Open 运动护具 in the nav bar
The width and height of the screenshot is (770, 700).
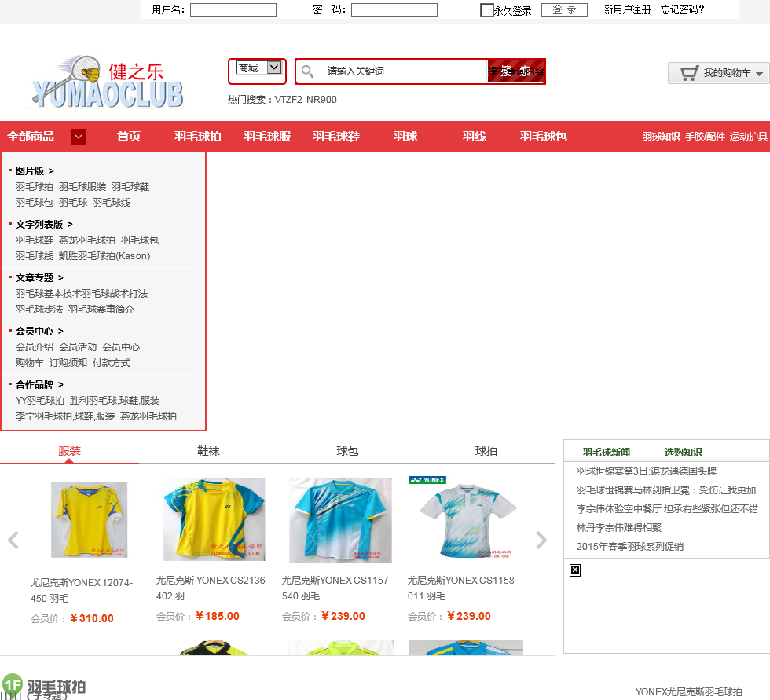(748, 137)
